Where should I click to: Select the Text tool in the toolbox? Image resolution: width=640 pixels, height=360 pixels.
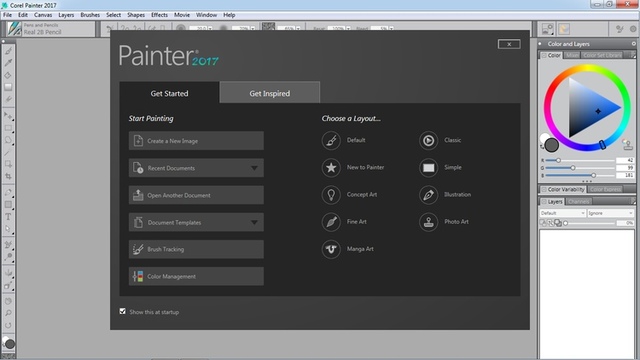[8, 217]
